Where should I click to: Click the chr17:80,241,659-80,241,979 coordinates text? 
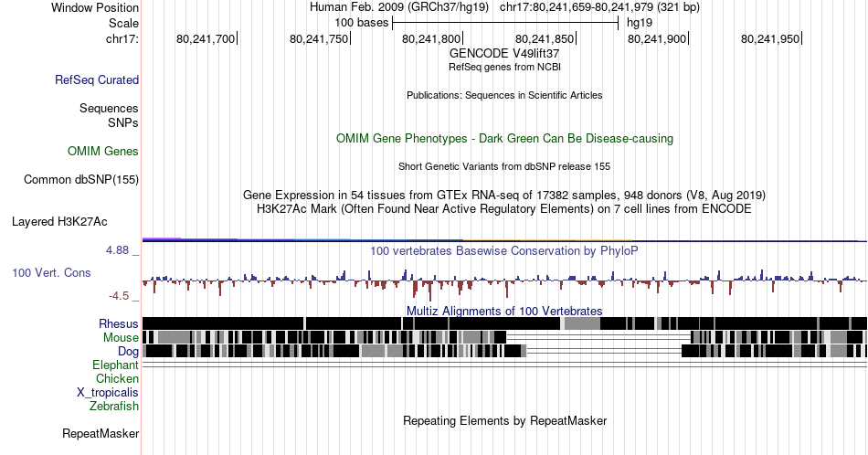point(599,7)
